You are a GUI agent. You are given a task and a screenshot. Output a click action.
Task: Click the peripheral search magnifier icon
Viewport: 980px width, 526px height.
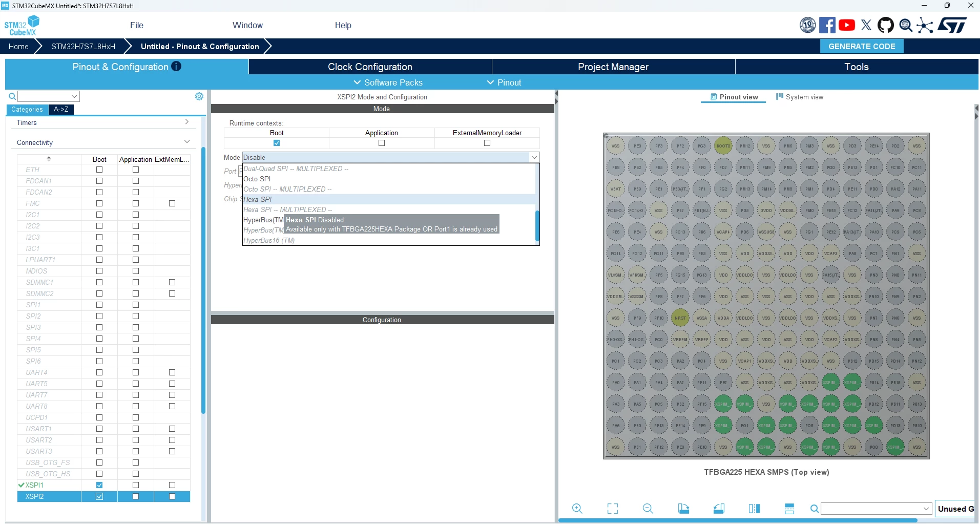12,96
